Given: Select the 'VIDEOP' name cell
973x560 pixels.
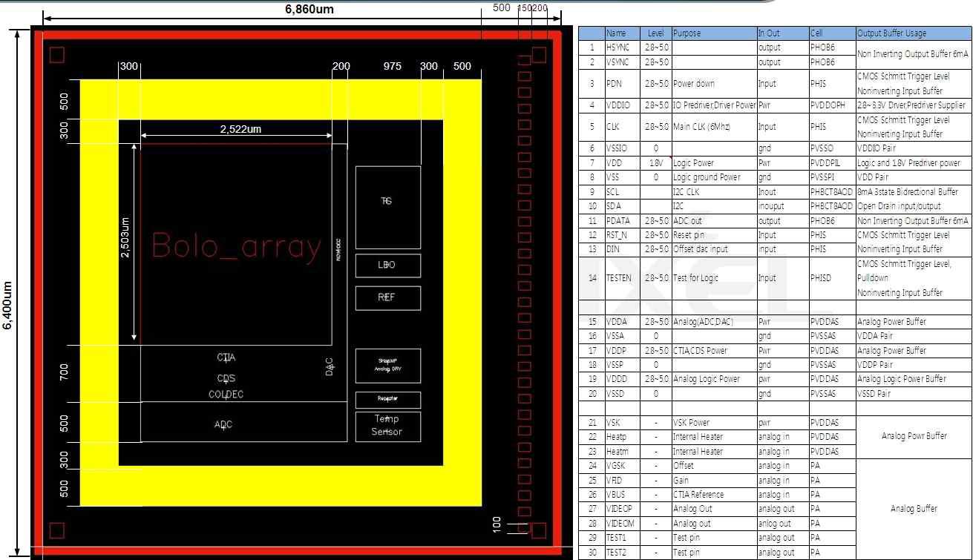Looking at the screenshot, I should click(x=622, y=509).
